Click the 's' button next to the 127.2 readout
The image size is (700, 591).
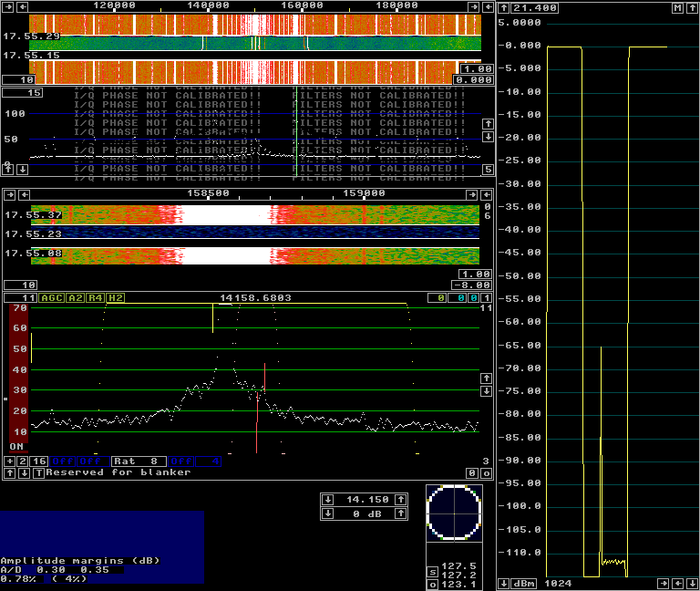(432, 572)
